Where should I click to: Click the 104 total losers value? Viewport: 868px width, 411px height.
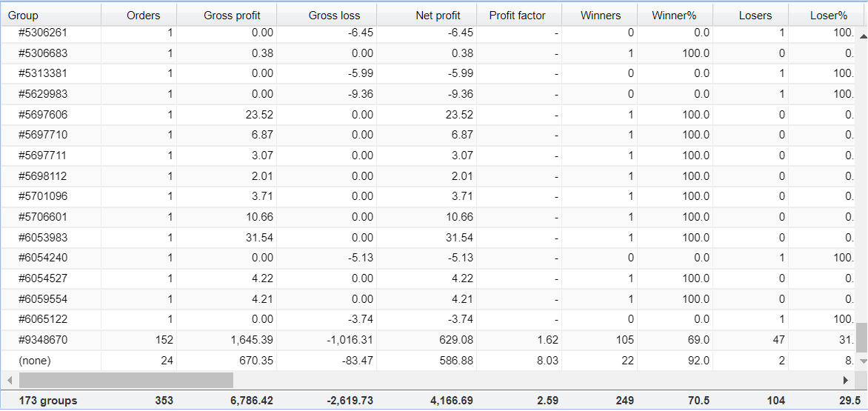775,401
